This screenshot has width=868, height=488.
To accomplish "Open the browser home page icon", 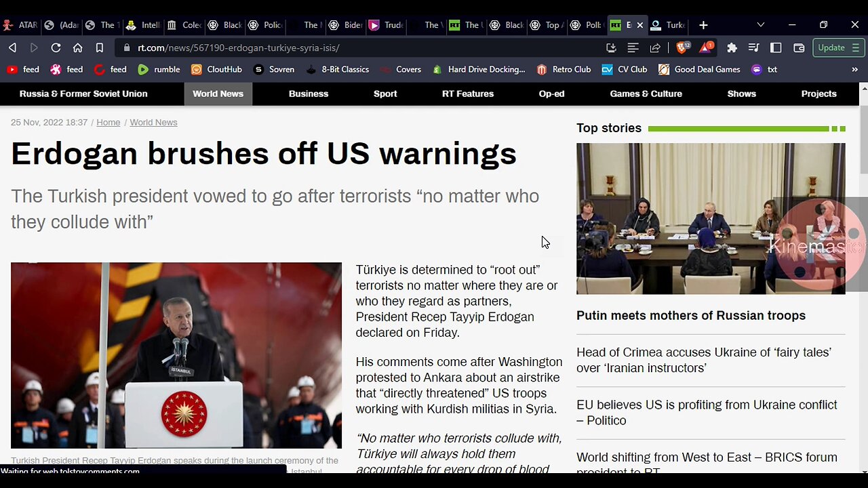I will coord(77,48).
